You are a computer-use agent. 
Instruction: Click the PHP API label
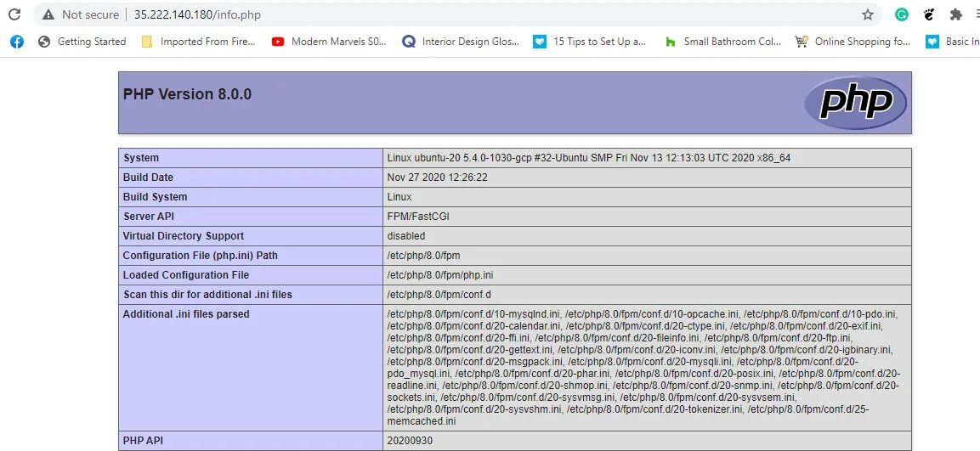[x=143, y=441]
